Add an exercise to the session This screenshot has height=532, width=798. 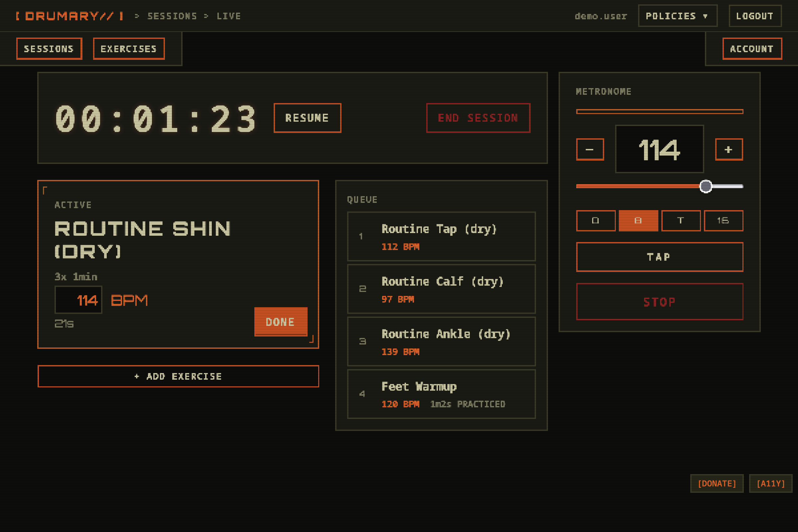pos(178,376)
